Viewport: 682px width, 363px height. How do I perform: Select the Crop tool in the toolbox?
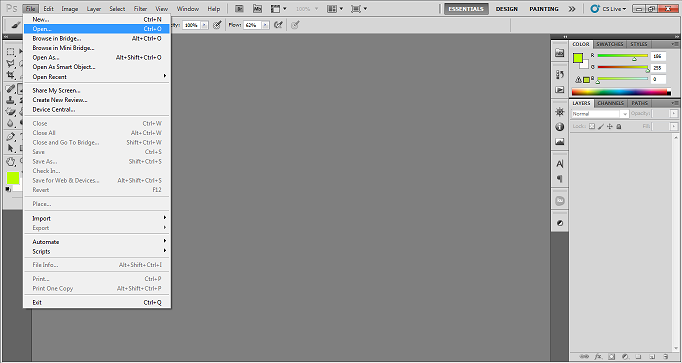click(x=10, y=76)
